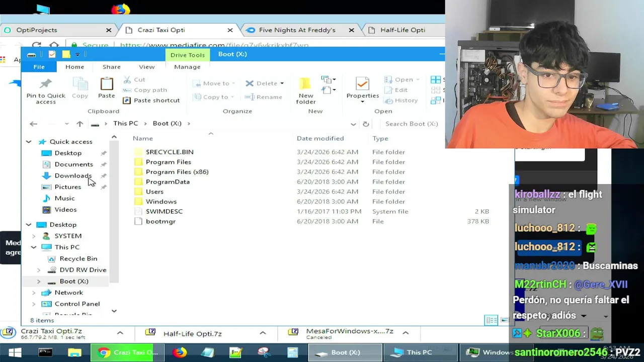Click This PC in breadcrumb path
The width and height of the screenshot is (644, 362).
tap(125, 124)
